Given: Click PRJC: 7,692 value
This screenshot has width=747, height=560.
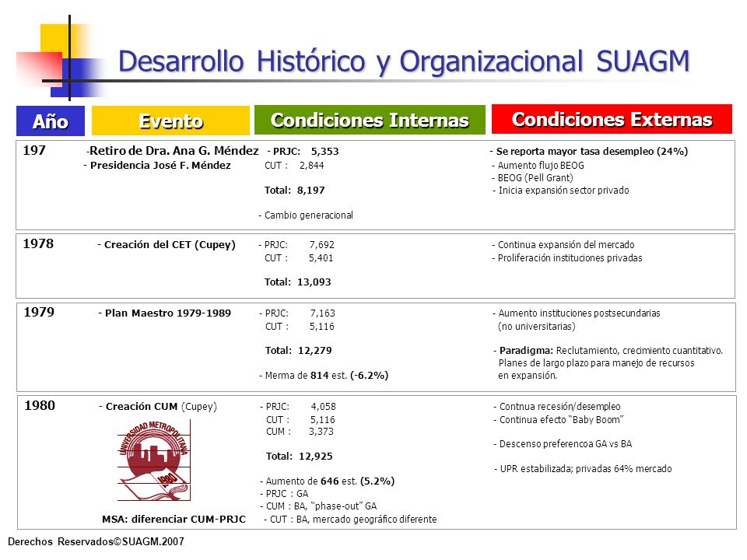Looking at the screenshot, I should point(296,245).
